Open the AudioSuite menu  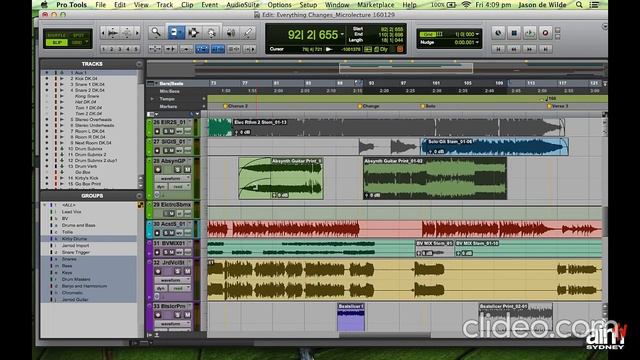[x=242, y=5]
